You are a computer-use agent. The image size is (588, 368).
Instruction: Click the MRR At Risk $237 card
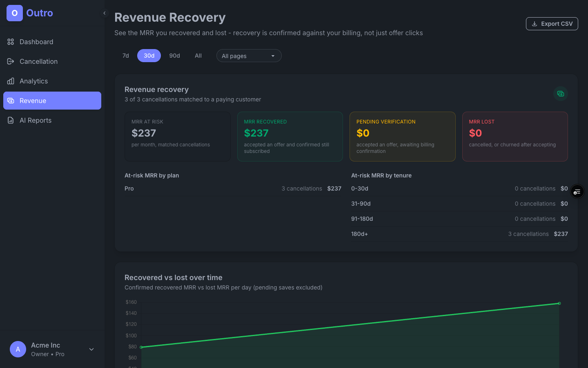pos(178,137)
